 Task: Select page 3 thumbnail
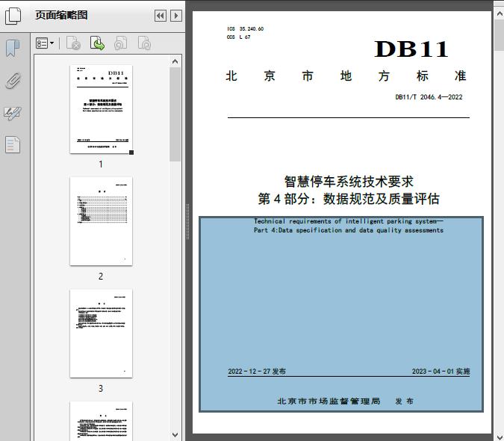[101, 333]
